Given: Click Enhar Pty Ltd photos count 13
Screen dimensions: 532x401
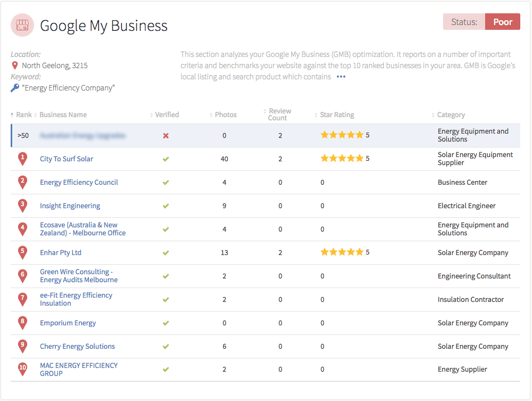Looking at the screenshot, I should tap(224, 252).
